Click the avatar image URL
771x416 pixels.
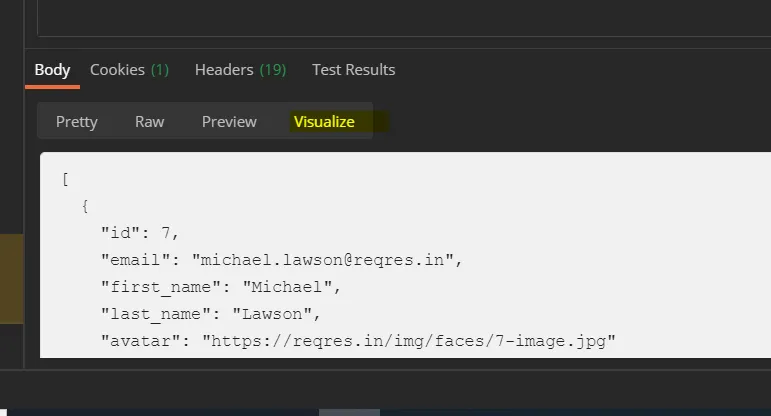pos(408,341)
